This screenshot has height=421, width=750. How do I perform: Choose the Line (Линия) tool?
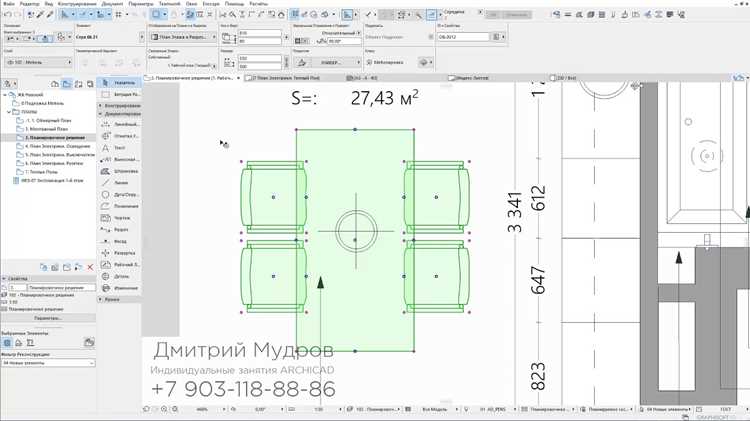point(119,183)
